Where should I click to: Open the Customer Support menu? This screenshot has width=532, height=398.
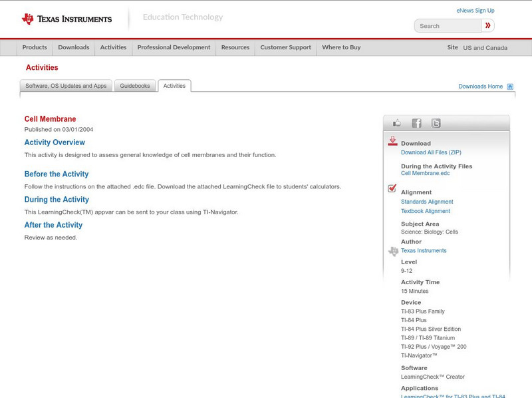click(x=285, y=48)
